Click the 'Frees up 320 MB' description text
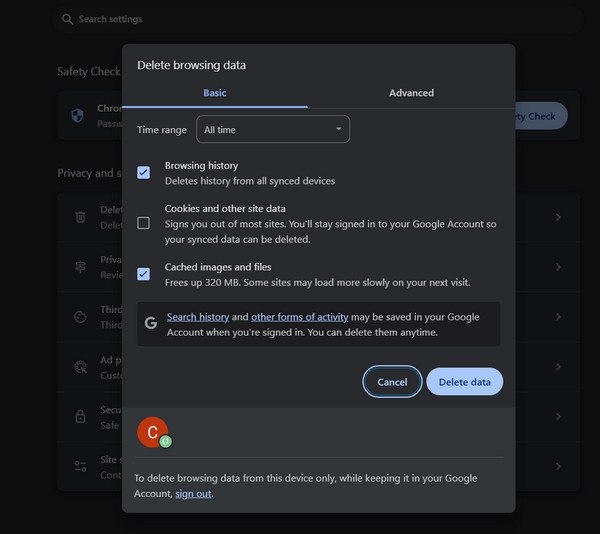 pos(317,283)
